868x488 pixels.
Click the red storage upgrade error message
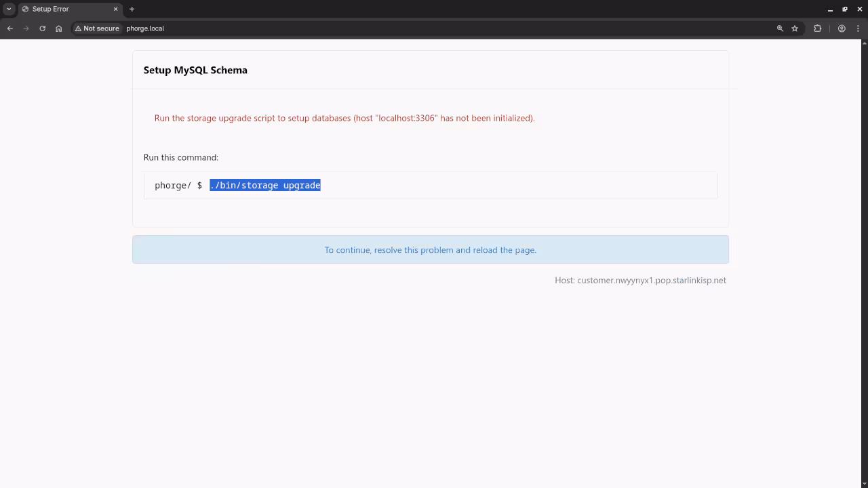point(344,118)
